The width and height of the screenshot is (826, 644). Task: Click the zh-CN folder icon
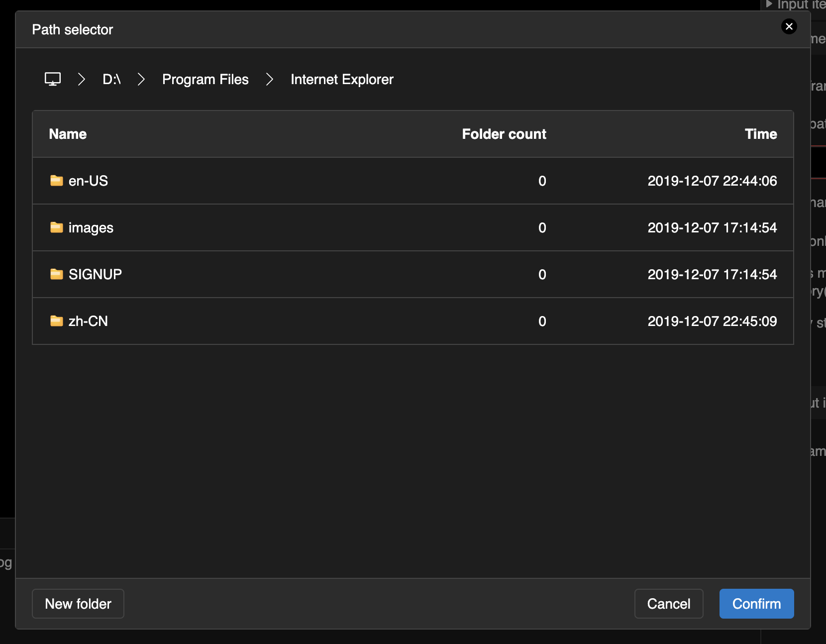(57, 321)
